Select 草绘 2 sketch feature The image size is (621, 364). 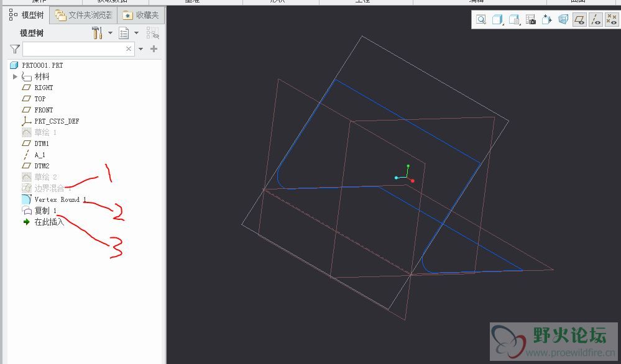tap(45, 176)
